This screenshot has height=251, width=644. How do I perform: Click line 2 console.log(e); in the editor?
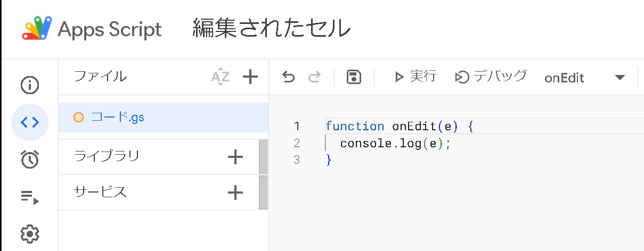[395, 143]
